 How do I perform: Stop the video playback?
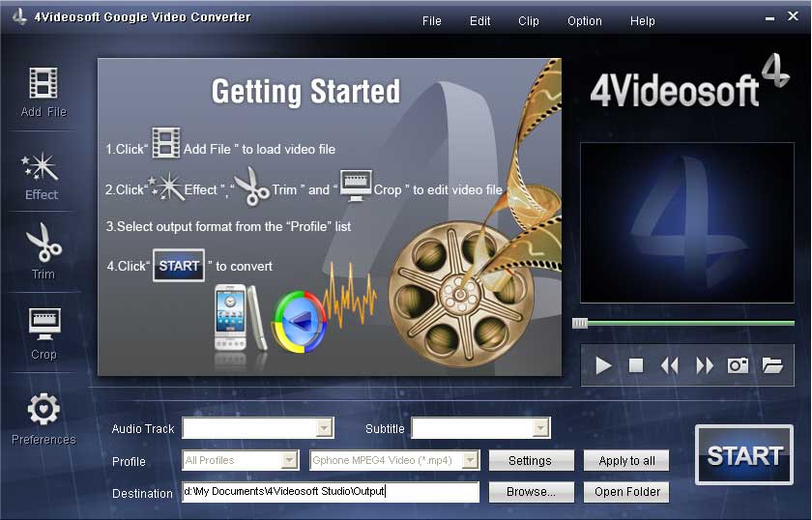pyautogui.click(x=636, y=365)
